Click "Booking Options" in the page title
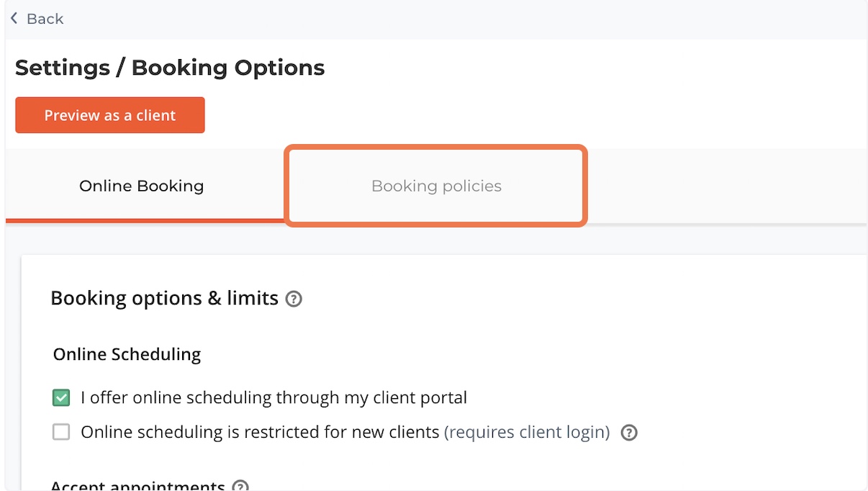Screen dimensions: 868x491 tap(228, 68)
